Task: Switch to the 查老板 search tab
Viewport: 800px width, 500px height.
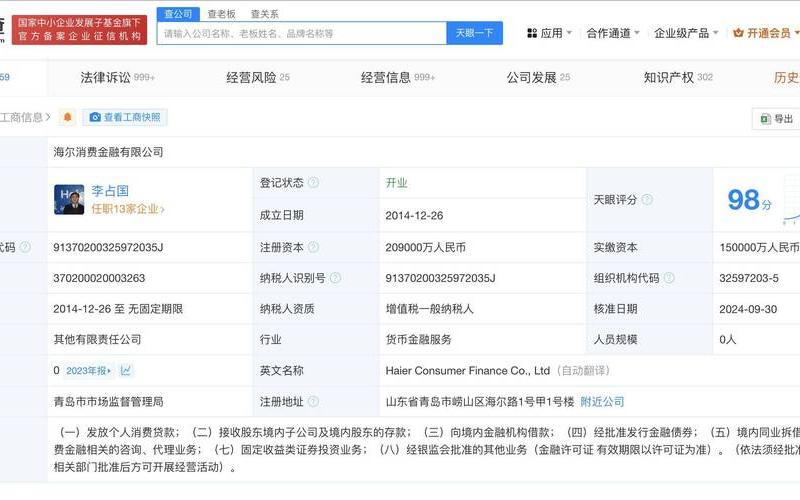Action: [x=221, y=14]
